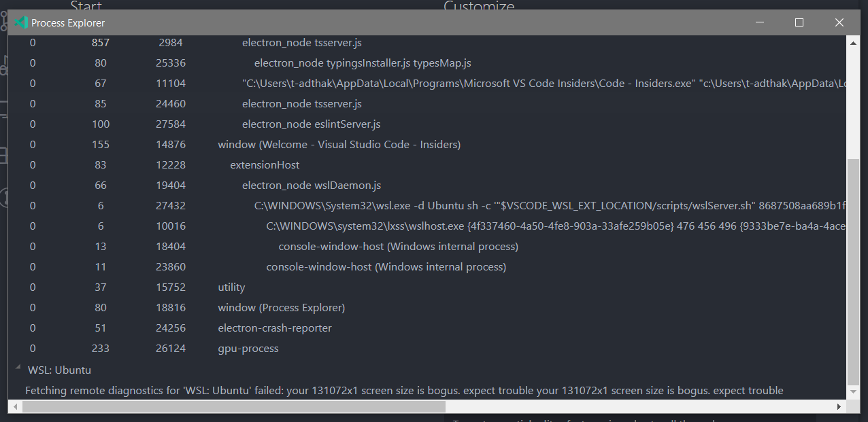The image size is (868, 422).
Task: Click the vertical scrollbar down arrow
Action: click(x=854, y=393)
